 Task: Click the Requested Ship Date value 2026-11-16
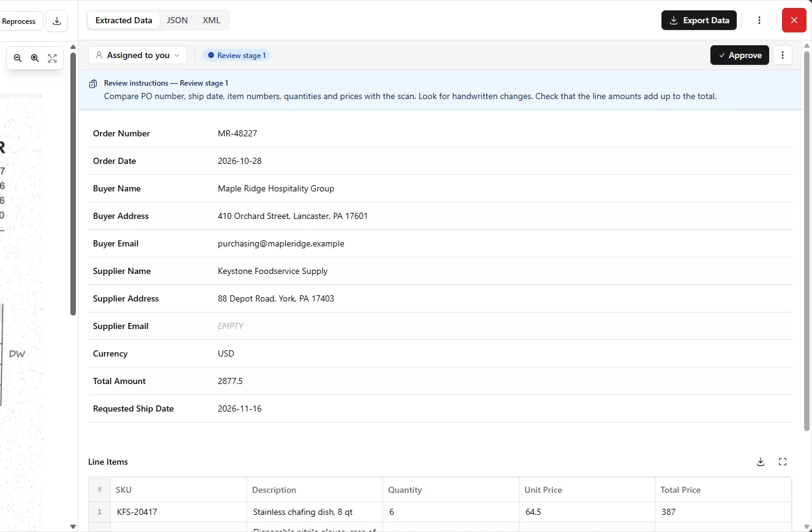coord(240,408)
